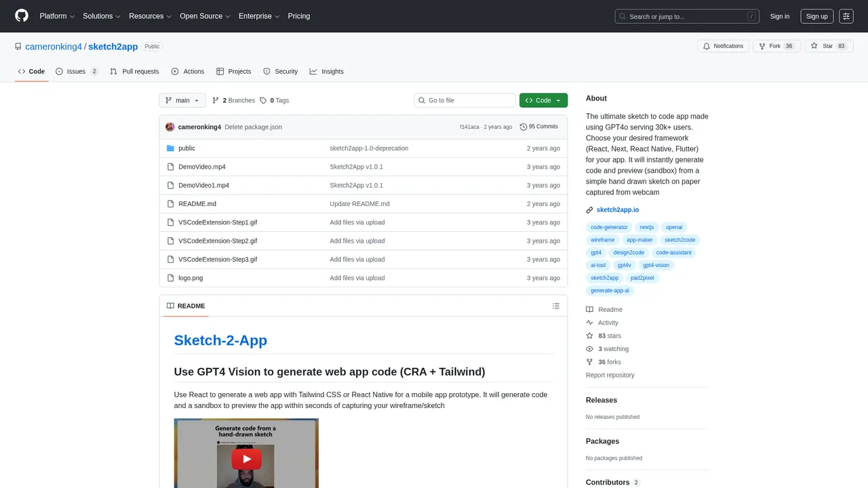Open the DemoVideo1.mp4 file
The height and width of the screenshot is (488, 868).
203,186
